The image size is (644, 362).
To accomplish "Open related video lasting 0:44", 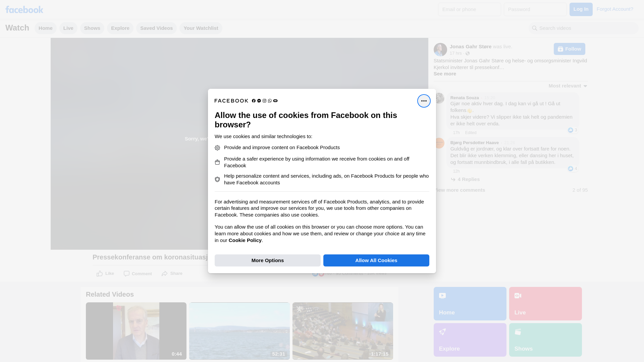I will 136,331.
